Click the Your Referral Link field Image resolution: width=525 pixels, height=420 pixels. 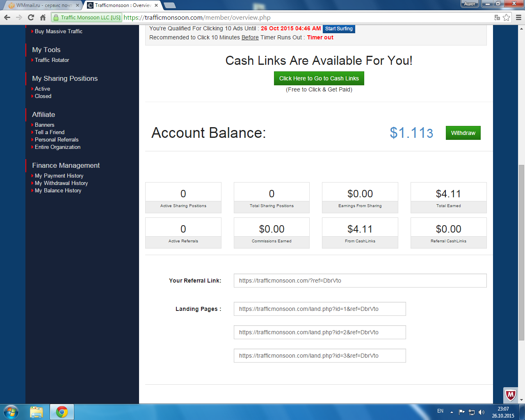[360, 281]
